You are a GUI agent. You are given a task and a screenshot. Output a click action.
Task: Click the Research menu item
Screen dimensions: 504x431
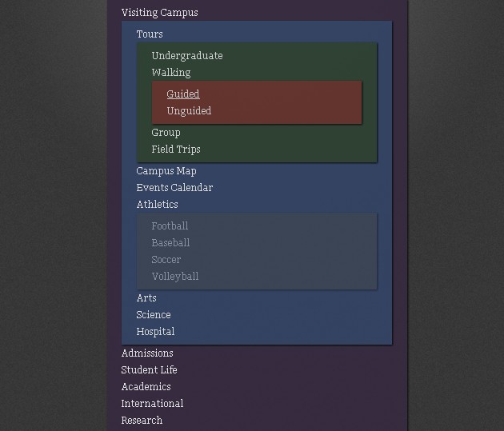[x=142, y=421]
